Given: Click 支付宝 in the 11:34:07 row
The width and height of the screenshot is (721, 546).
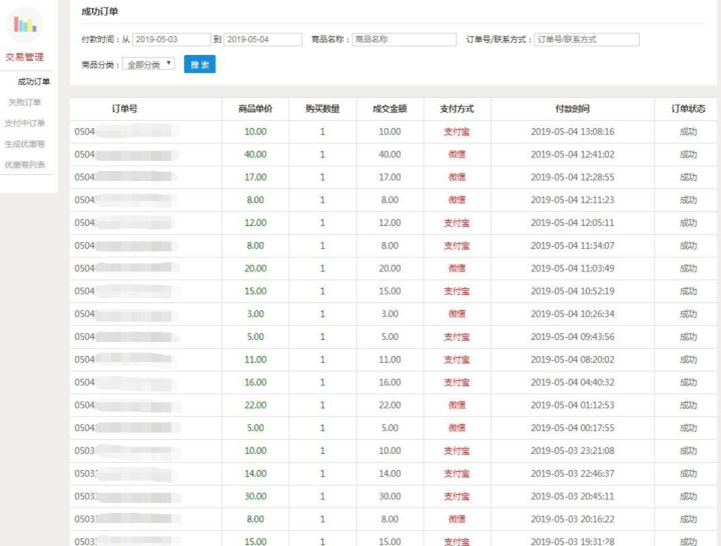Looking at the screenshot, I should 457,246.
